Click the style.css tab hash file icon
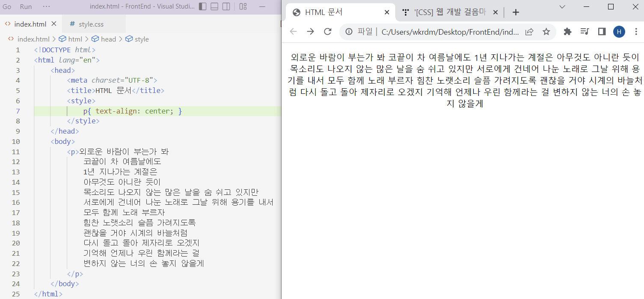This screenshot has width=644, height=299. click(x=72, y=24)
